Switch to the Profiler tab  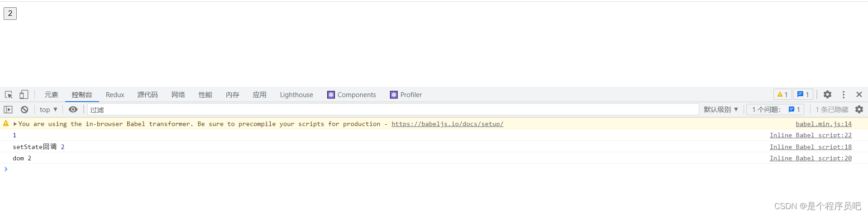pos(406,94)
